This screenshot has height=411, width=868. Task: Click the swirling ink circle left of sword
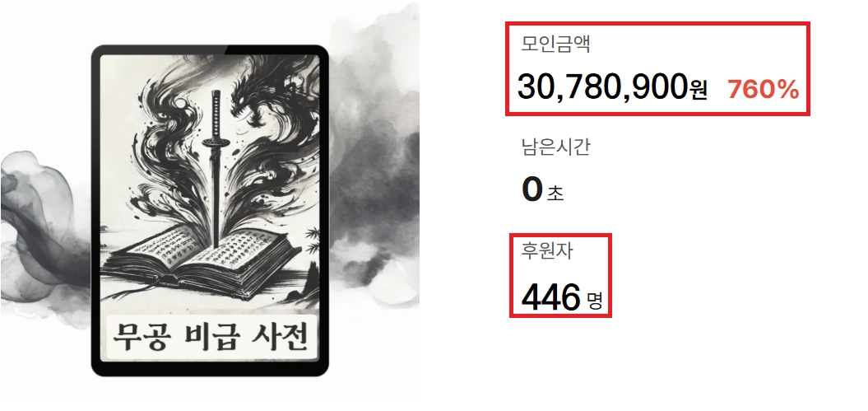pyautogui.click(x=181, y=102)
